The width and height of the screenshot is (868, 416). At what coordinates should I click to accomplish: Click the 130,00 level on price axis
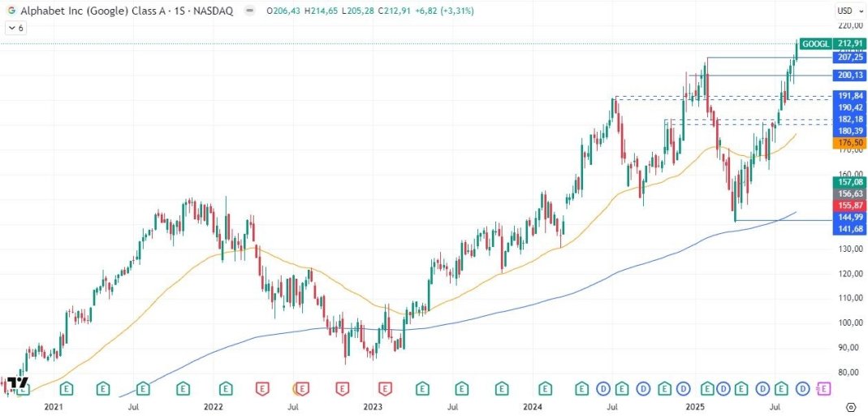[x=849, y=249]
